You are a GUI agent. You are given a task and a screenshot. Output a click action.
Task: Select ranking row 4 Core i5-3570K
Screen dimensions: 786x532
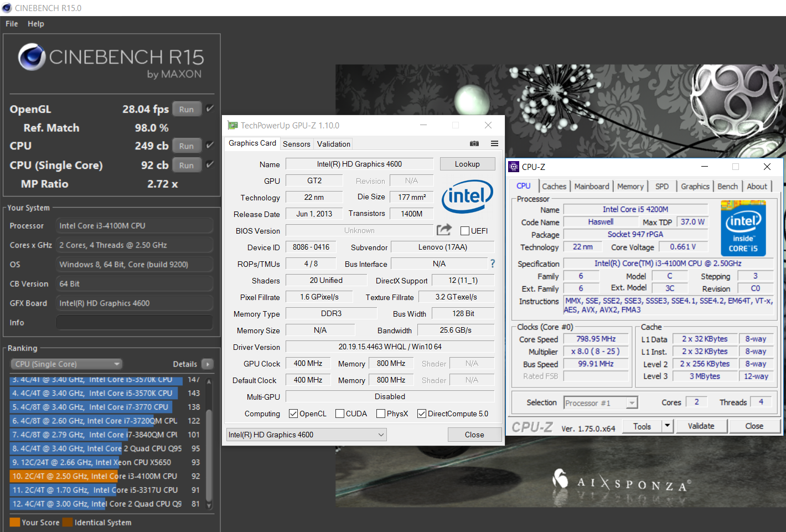(106, 393)
